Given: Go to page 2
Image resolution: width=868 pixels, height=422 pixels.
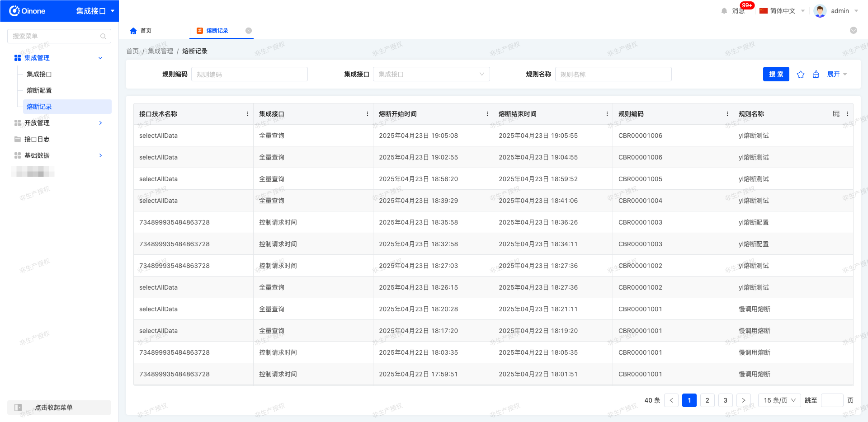Looking at the screenshot, I should [x=708, y=400].
